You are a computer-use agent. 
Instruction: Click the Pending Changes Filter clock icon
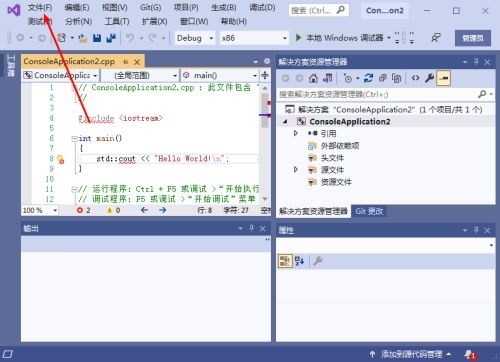point(348,78)
